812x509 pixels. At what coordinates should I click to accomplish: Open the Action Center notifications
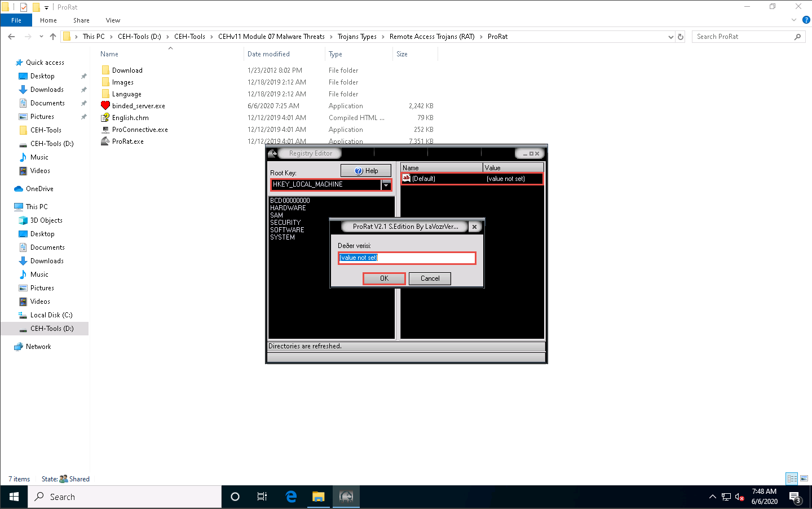[795, 498]
